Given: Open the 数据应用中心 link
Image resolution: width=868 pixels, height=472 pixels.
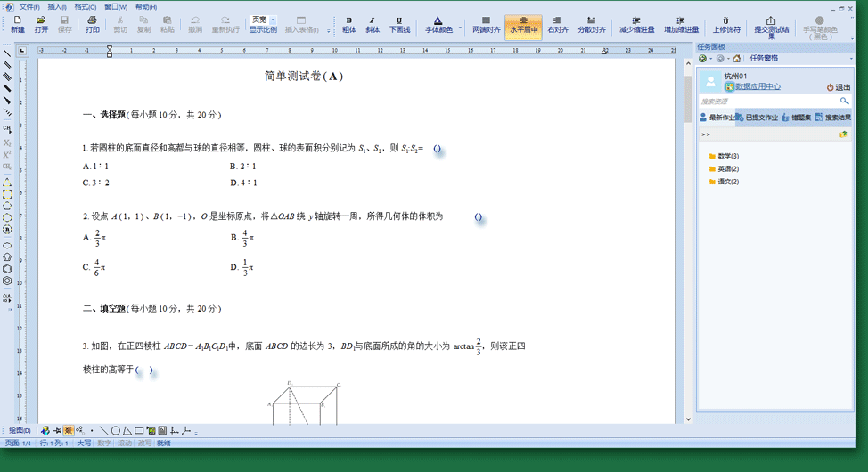Looking at the screenshot, I should [x=757, y=86].
